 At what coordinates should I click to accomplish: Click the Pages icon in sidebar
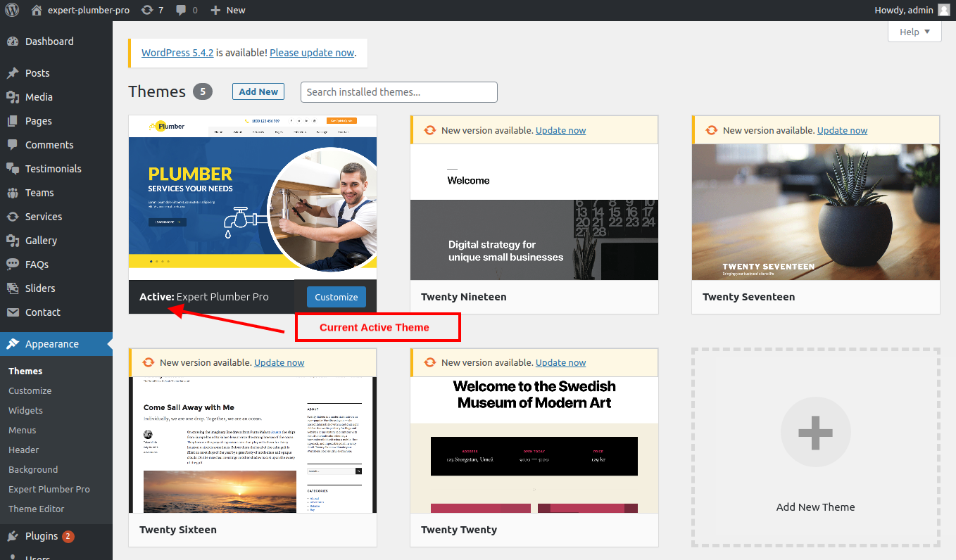13,121
